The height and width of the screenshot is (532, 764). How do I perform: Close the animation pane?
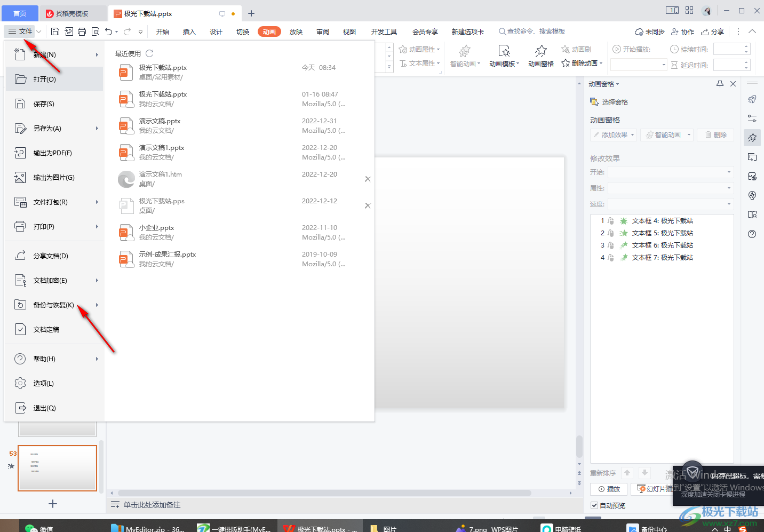click(x=733, y=84)
